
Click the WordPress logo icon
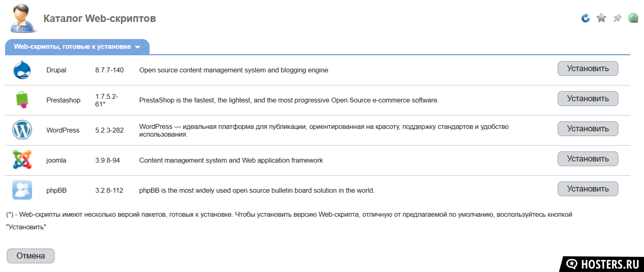[22, 130]
